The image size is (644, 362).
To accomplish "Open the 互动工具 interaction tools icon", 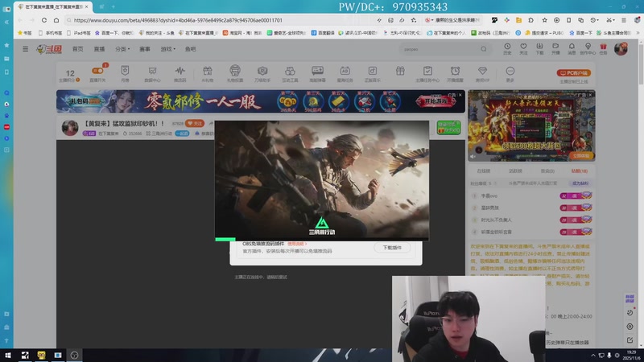I will coord(290,74).
